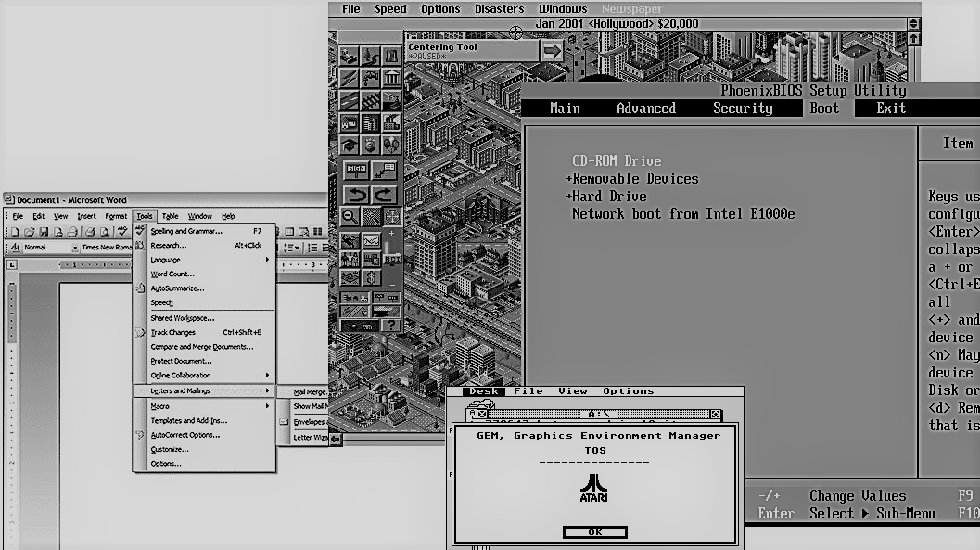The width and height of the screenshot is (980, 550).
Task: Choose the education graduation cap tool
Action: click(x=350, y=146)
